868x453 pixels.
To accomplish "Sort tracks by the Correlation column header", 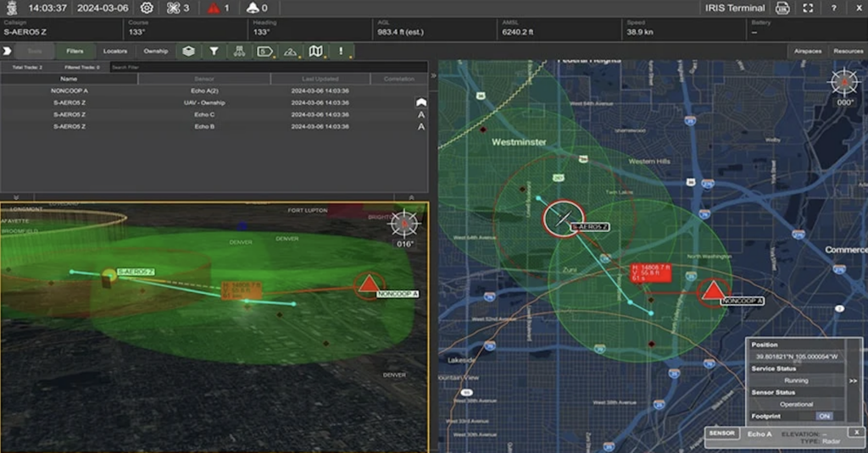I will click(399, 79).
